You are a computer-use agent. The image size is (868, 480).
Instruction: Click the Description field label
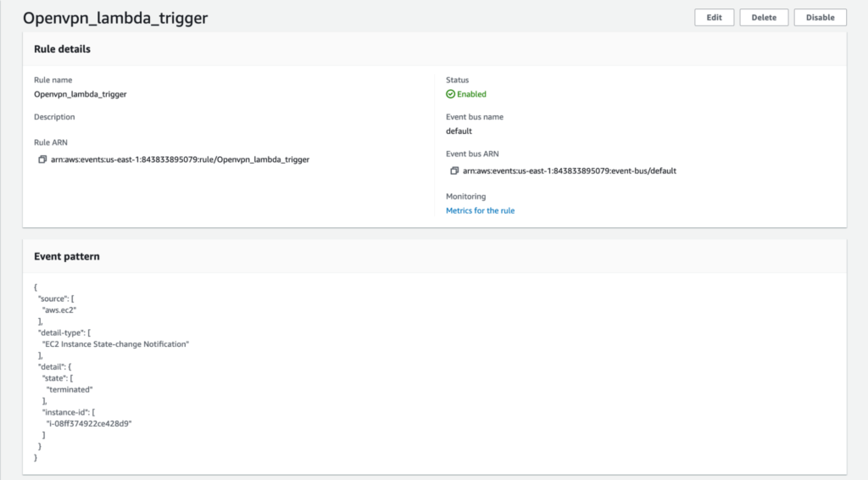[54, 117]
